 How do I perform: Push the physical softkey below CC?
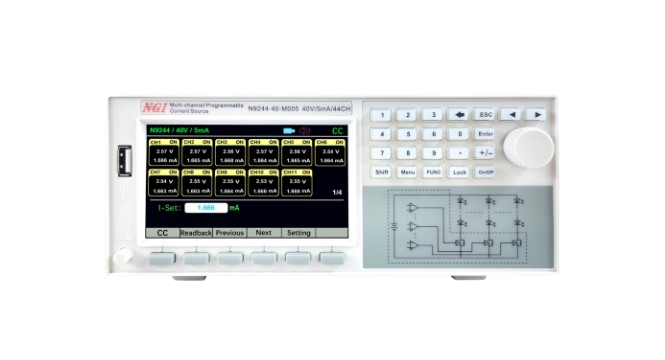(x=162, y=258)
